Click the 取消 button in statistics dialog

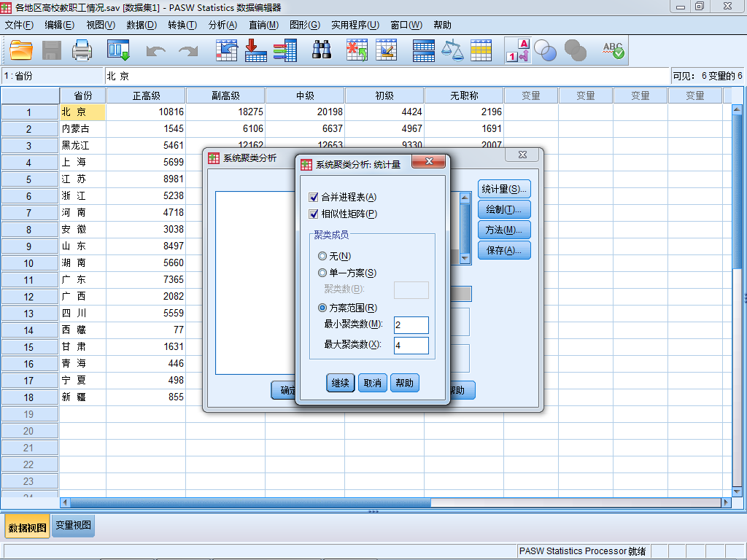(373, 383)
